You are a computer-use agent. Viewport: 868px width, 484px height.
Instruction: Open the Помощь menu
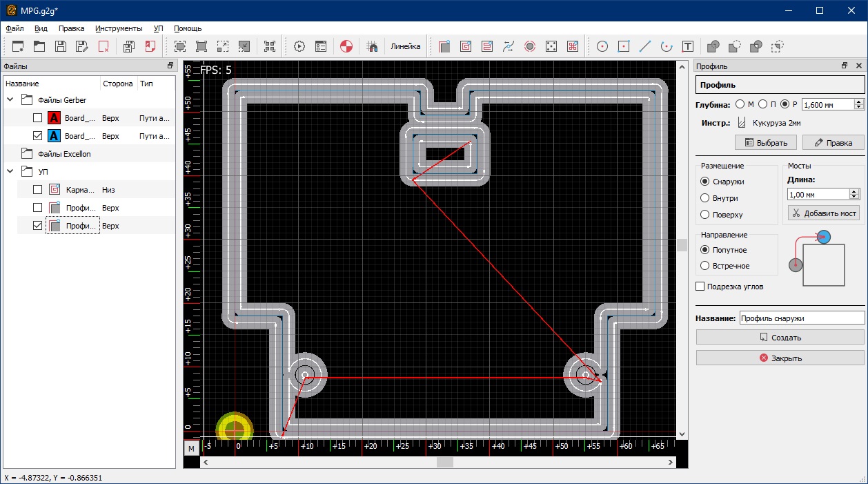188,28
